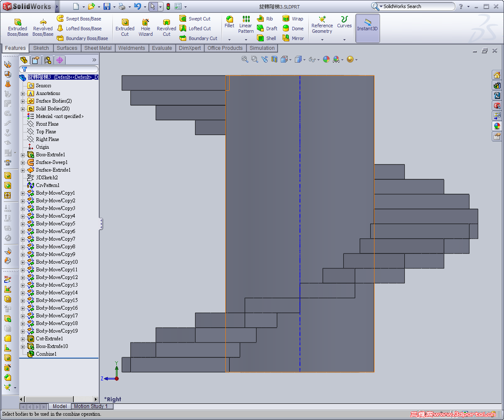Select 3DSketch2 in tree

coord(43,178)
